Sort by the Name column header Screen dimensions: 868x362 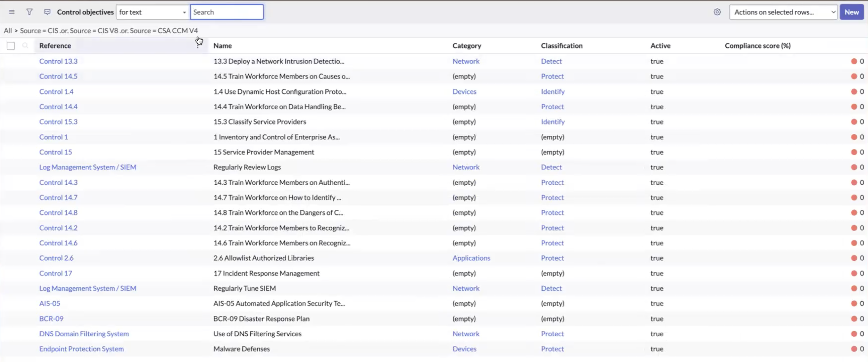coord(223,46)
